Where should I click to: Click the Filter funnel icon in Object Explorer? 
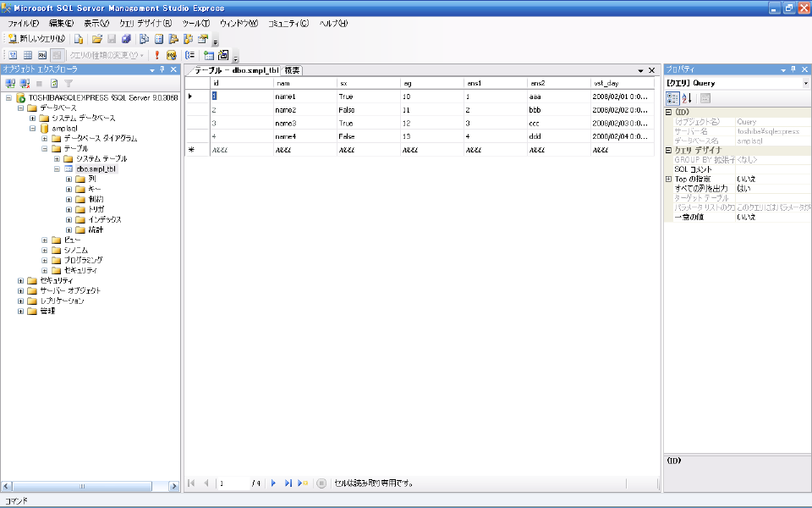pyautogui.click(x=69, y=84)
